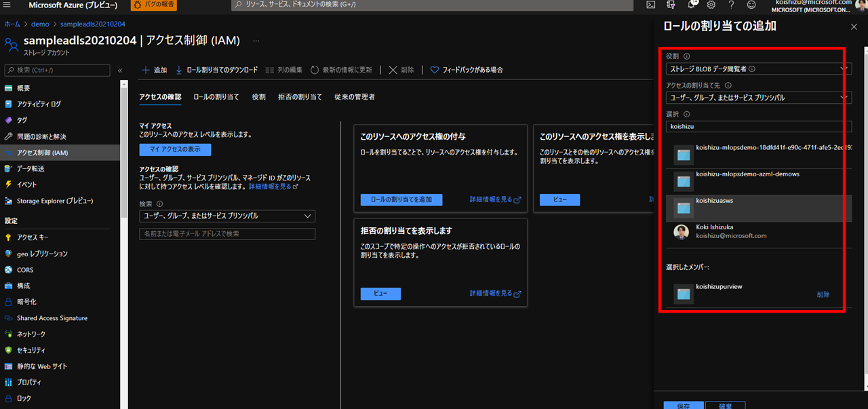
Task: Open the Assign access to dropdown
Action: click(x=759, y=98)
